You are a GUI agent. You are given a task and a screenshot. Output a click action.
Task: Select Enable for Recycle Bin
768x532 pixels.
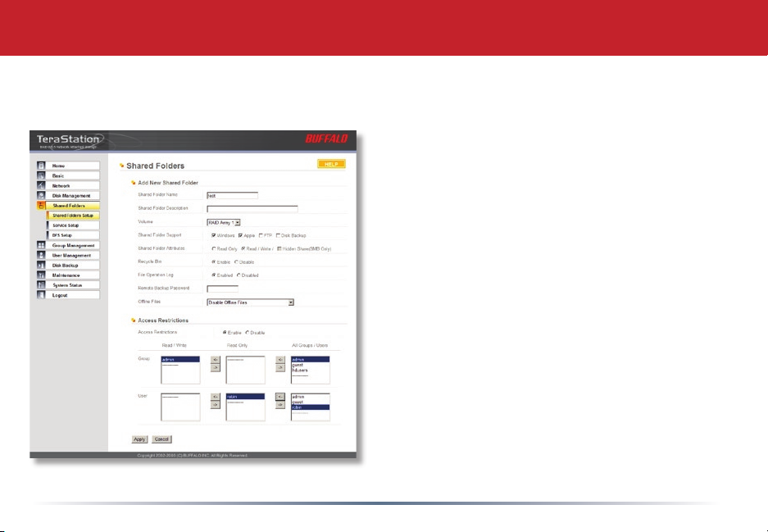[214, 262]
